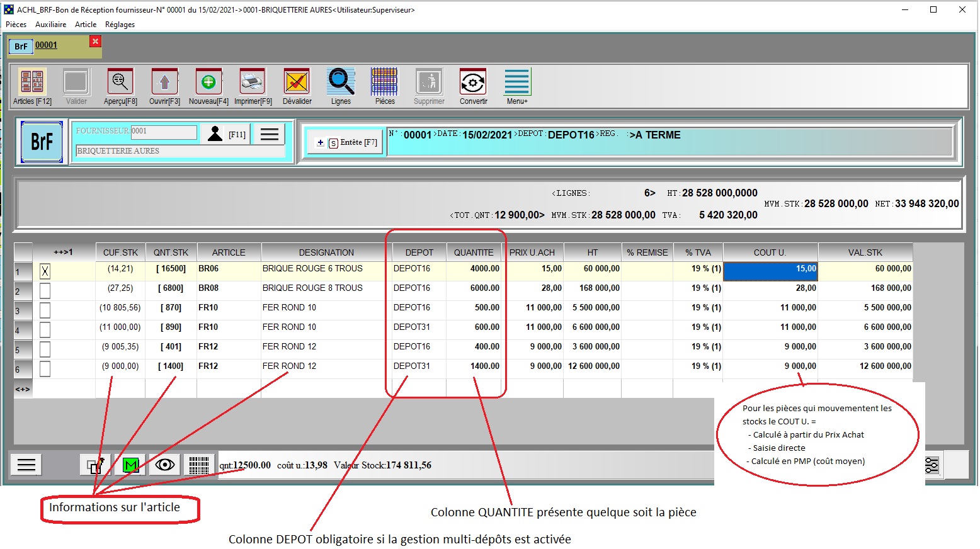The width and height of the screenshot is (980, 549).
Task: Open the Pièces menu
Action: 16,25
